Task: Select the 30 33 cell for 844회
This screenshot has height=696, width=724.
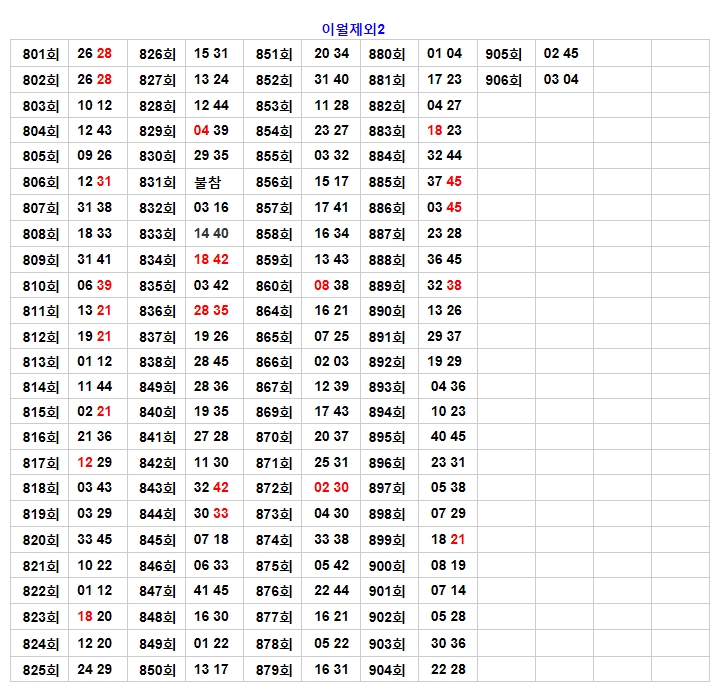Action: coord(211,514)
